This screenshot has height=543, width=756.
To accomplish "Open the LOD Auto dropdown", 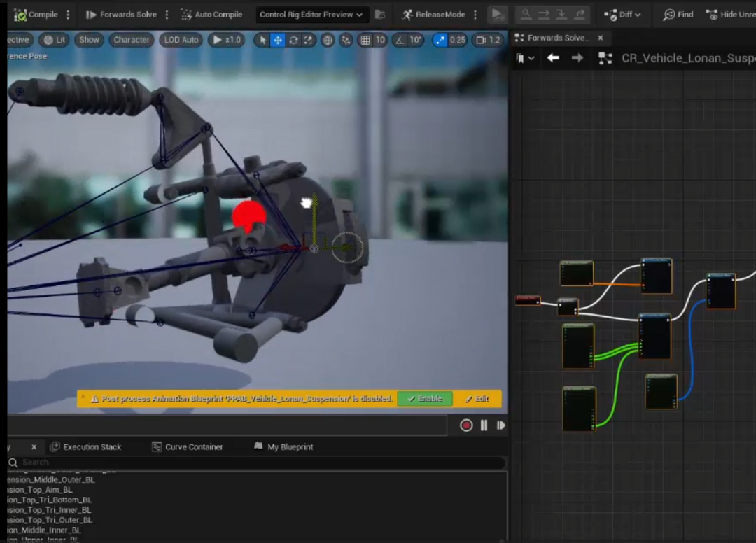I will pos(181,40).
